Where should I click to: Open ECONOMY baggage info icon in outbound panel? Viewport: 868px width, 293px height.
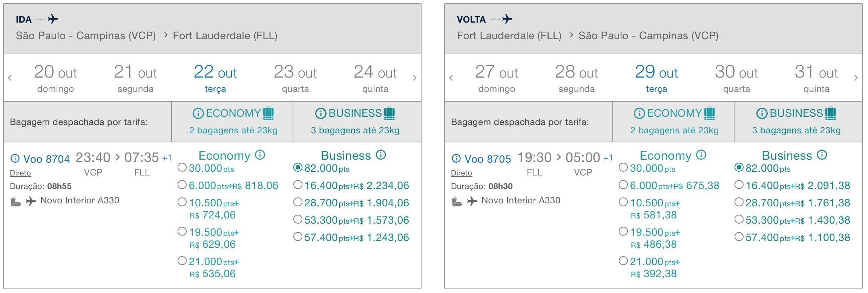(x=198, y=113)
